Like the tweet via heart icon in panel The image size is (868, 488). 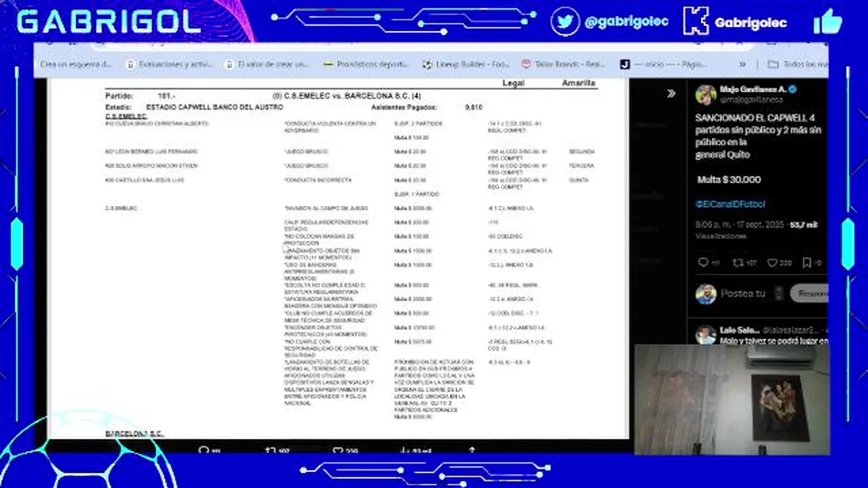tap(772, 262)
